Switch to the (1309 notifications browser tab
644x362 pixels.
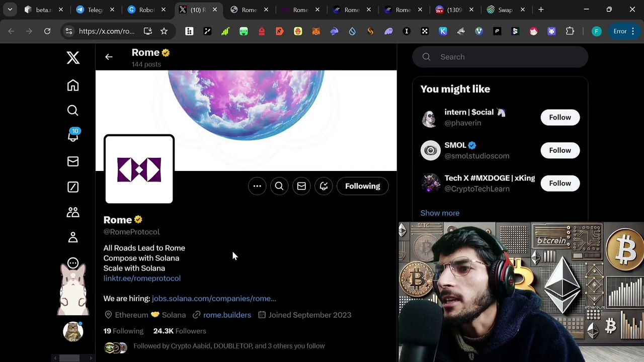click(454, 10)
